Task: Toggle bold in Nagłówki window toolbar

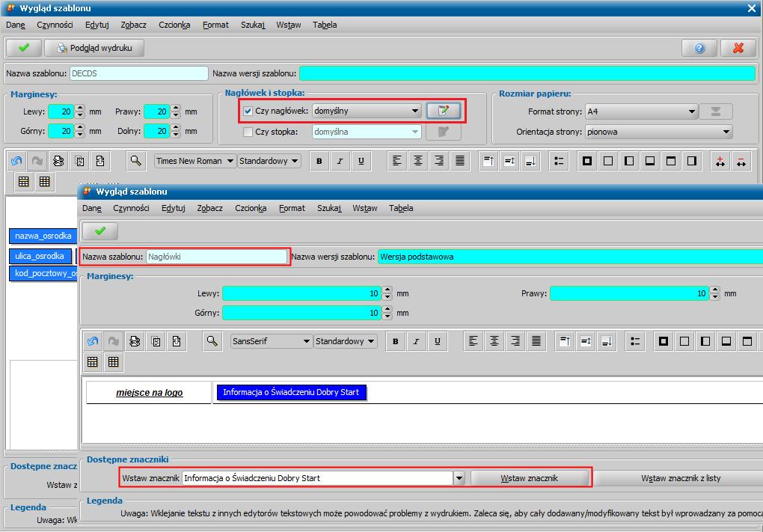Action: (396, 341)
